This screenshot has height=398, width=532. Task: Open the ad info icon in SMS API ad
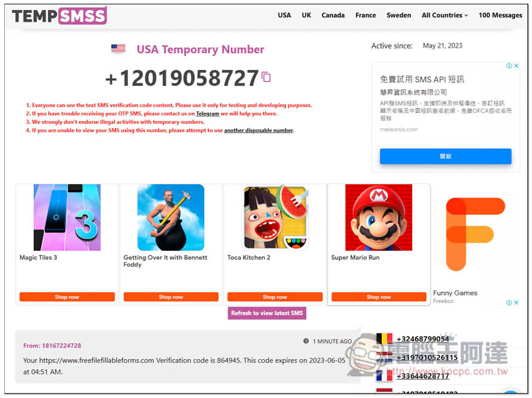pyautogui.click(x=509, y=66)
